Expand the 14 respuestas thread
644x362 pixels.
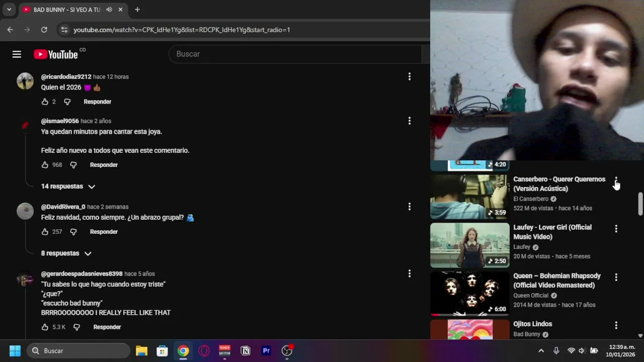tap(68, 187)
